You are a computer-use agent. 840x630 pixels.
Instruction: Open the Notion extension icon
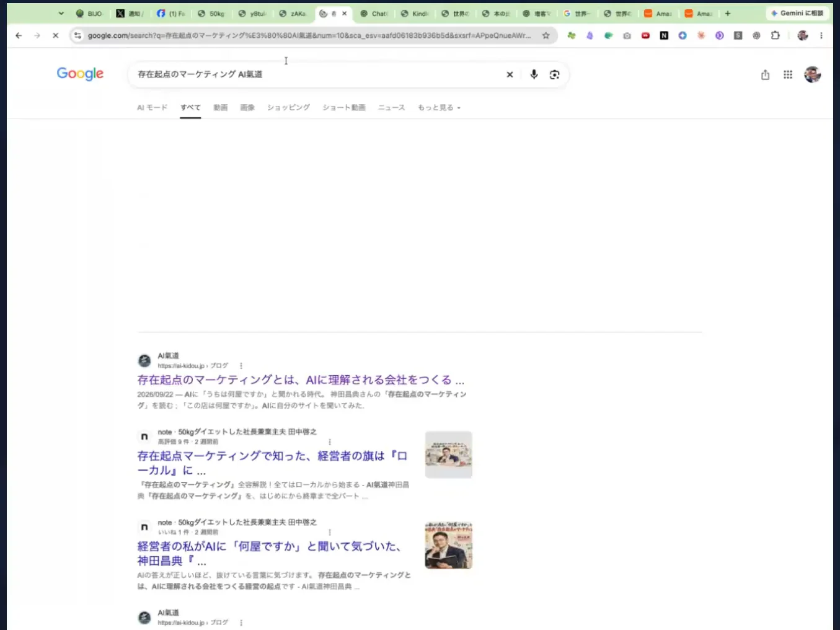click(664, 36)
